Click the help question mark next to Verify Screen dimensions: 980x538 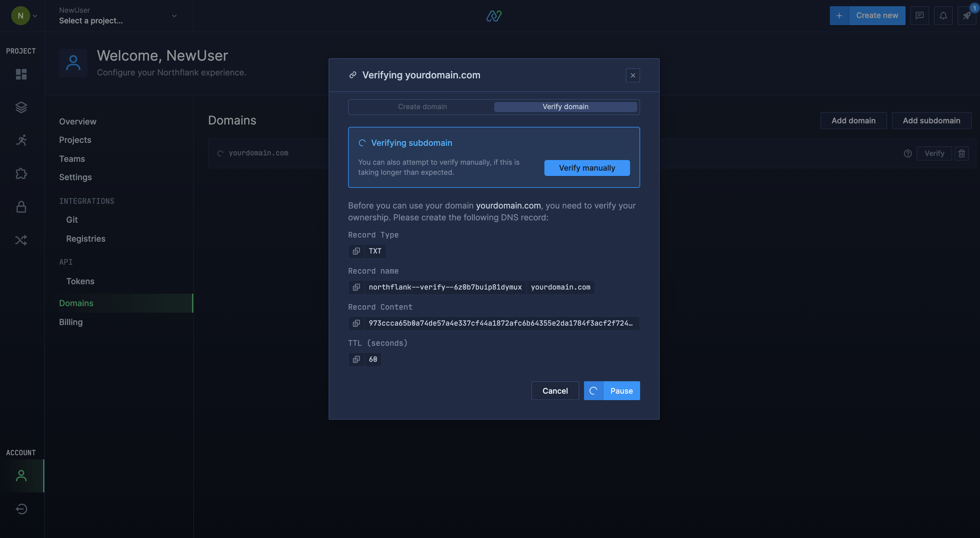click(x=908, y=154)
